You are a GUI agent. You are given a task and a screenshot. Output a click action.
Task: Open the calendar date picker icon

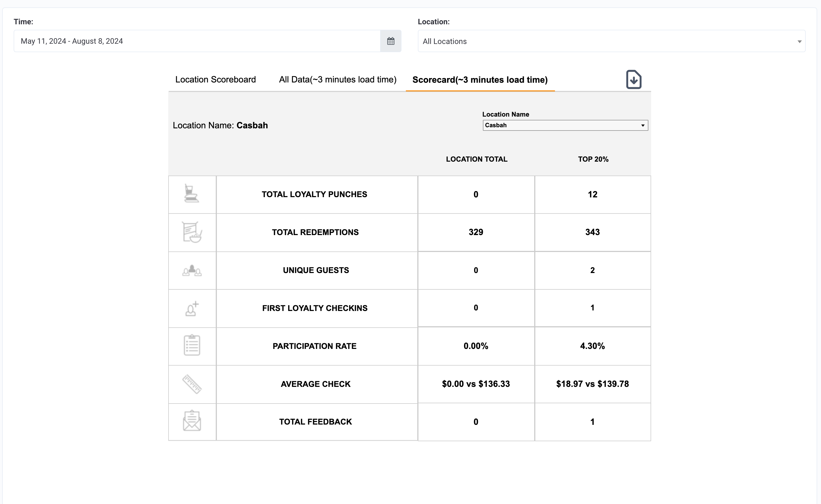[x=391, y=41]
